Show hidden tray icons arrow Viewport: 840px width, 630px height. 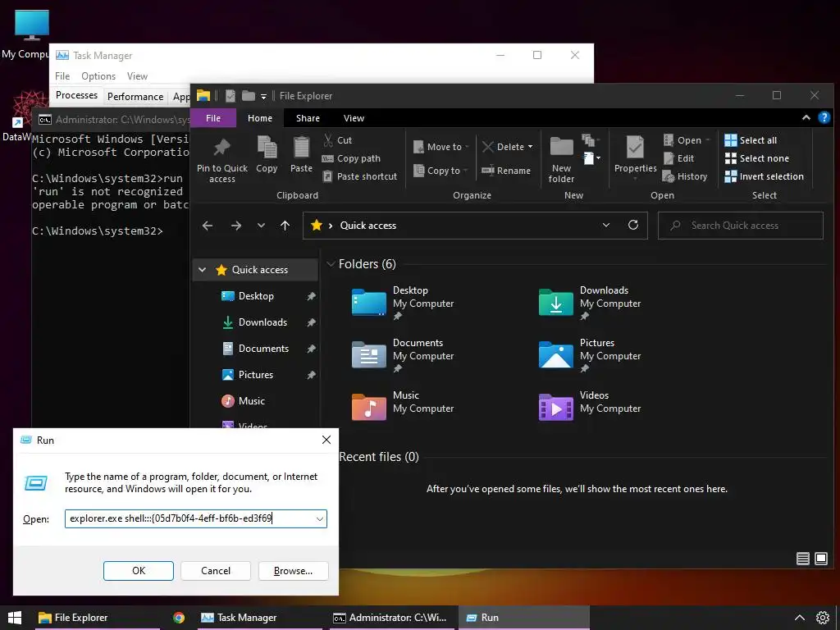point(799,618)
